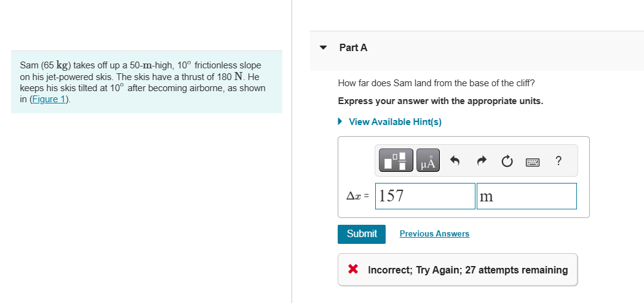Open keyboard shortcuts icon
The width and height of the screenshot is (644, 303).
(x=533, y=161)
